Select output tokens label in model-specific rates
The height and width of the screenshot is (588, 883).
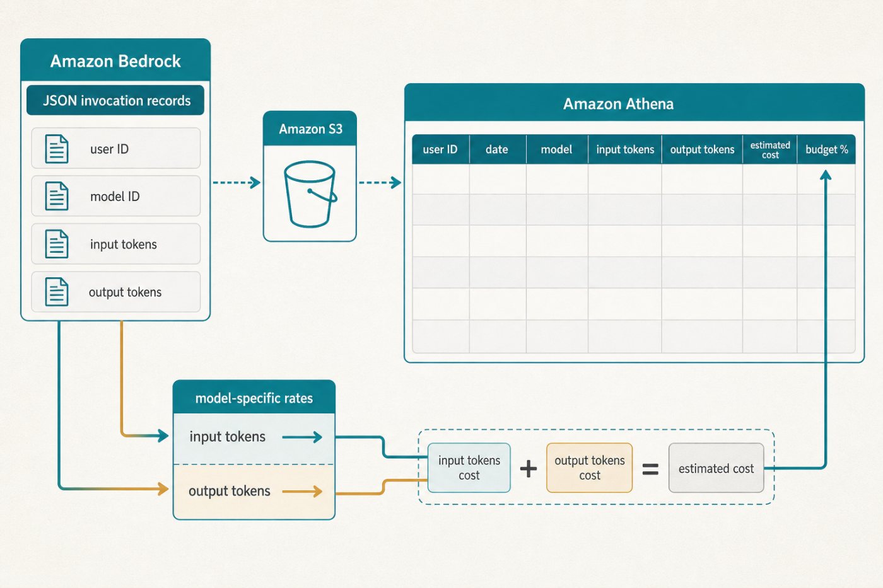point(230,491)
